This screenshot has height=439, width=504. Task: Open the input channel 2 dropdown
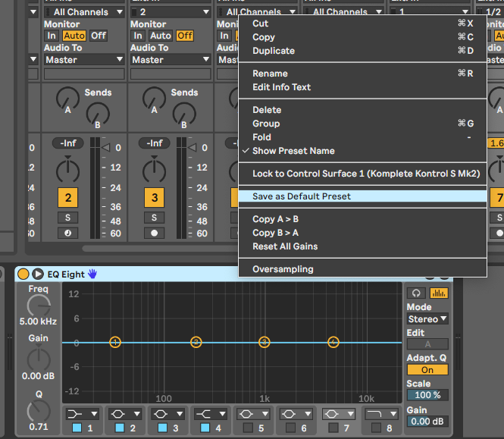171,12
